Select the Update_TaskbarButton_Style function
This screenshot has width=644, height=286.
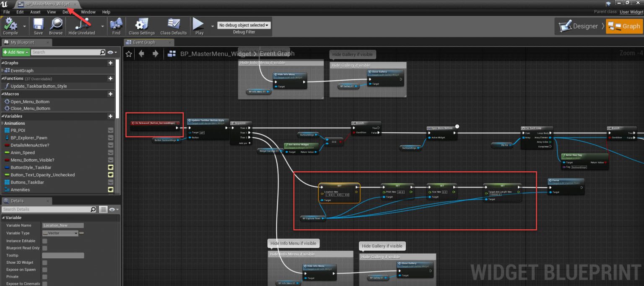pos(39,86)
